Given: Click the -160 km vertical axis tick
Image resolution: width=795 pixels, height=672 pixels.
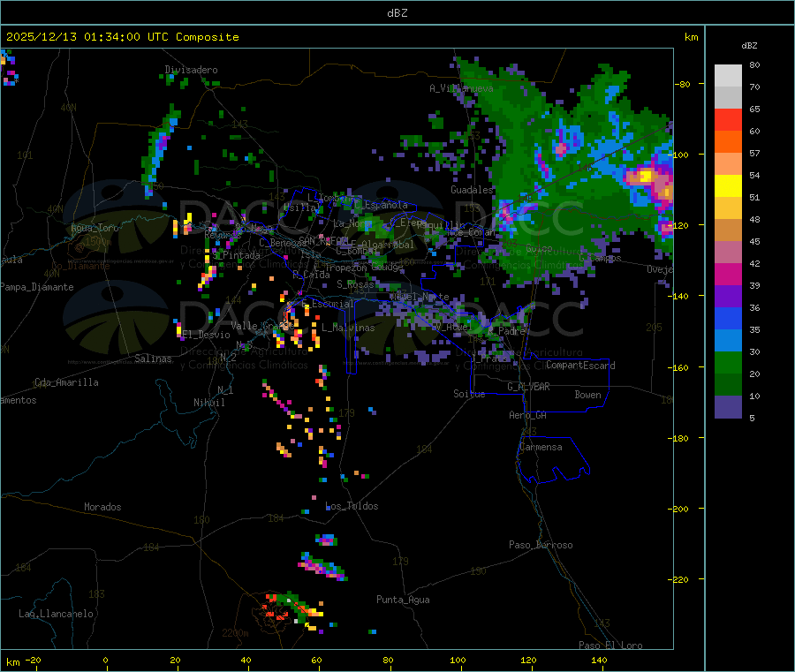Looking at the screenshot, I should [x=680, y=367].
